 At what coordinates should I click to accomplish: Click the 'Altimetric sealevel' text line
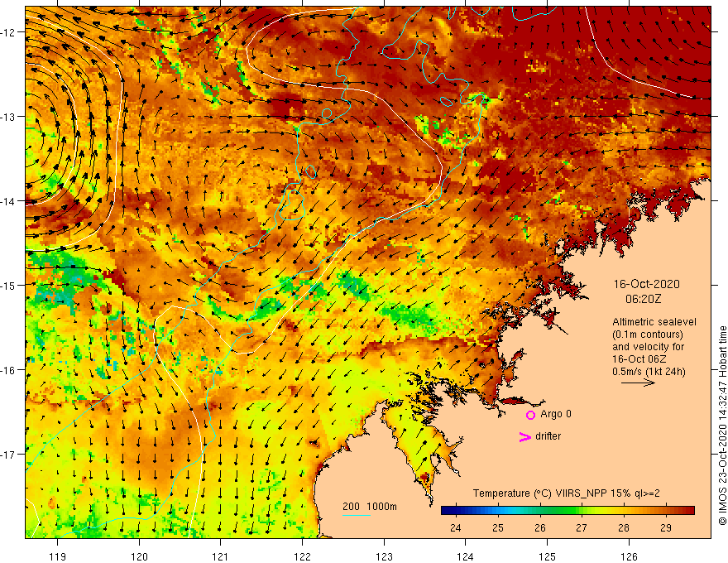coord(654,322)
